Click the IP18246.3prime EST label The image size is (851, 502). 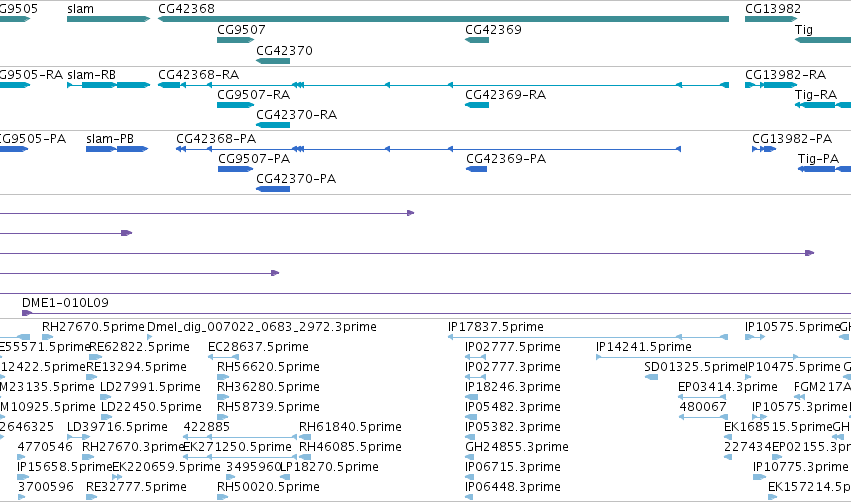(x=513, y=387)
